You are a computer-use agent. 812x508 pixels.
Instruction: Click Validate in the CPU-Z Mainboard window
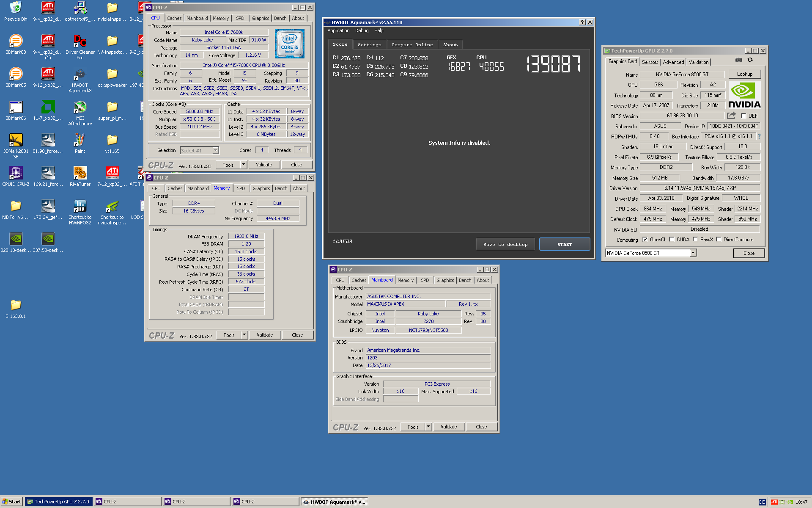448,427
